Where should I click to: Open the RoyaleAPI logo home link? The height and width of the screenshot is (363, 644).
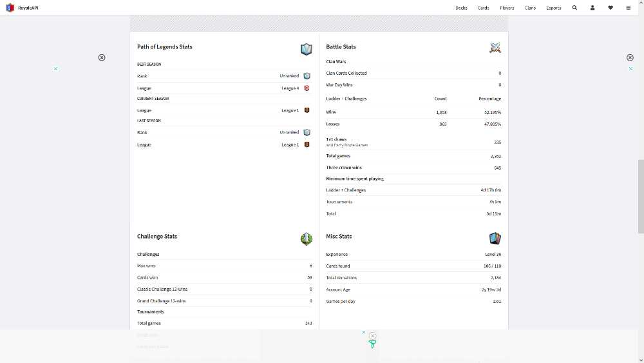point(22,8)
